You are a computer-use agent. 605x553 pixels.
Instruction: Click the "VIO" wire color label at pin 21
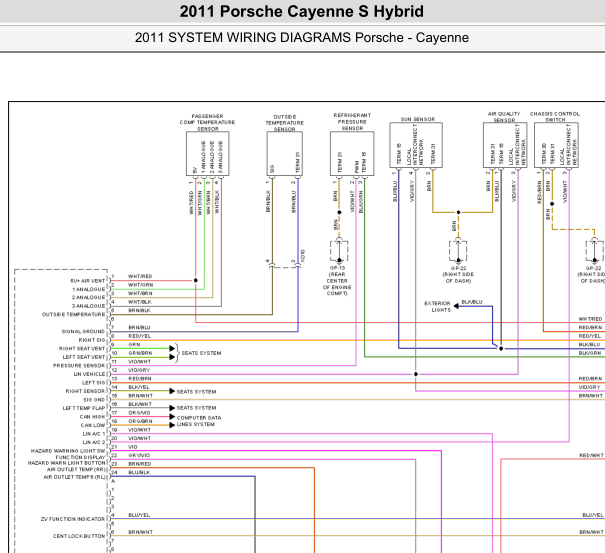coord(133,447)
